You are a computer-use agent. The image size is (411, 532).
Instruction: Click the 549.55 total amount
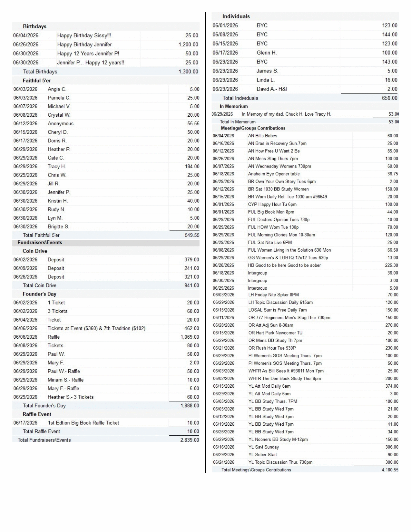tap(192, 235)
